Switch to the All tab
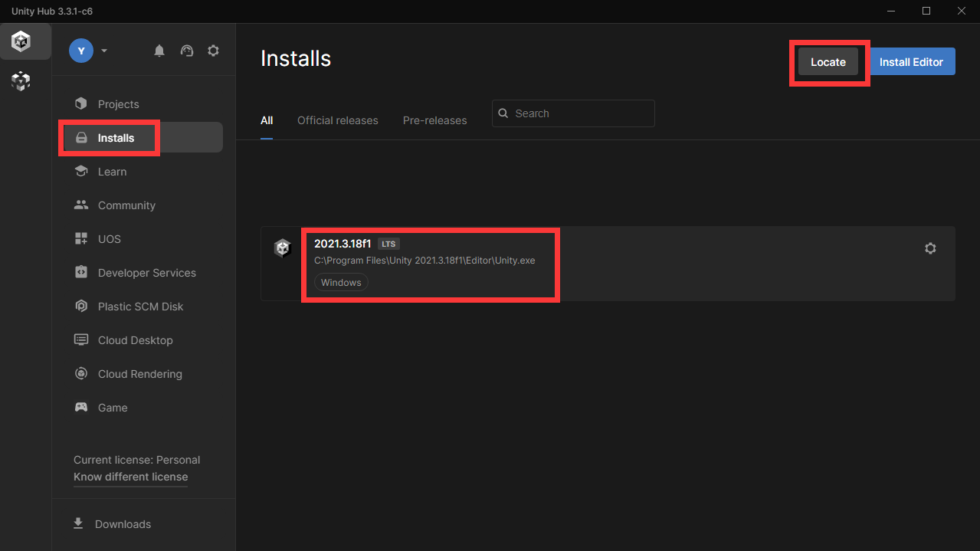 point(267,120)
